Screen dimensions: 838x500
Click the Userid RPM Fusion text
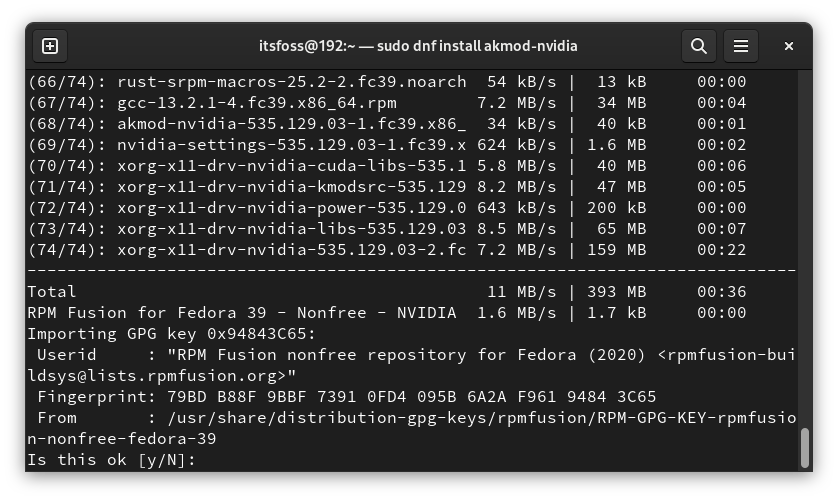coord(400,355)
